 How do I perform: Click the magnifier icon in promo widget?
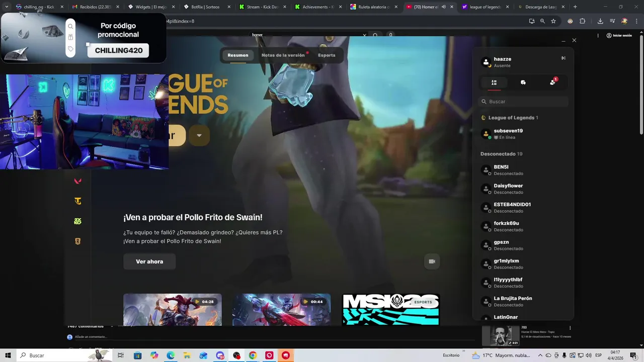tap(70, 26)
